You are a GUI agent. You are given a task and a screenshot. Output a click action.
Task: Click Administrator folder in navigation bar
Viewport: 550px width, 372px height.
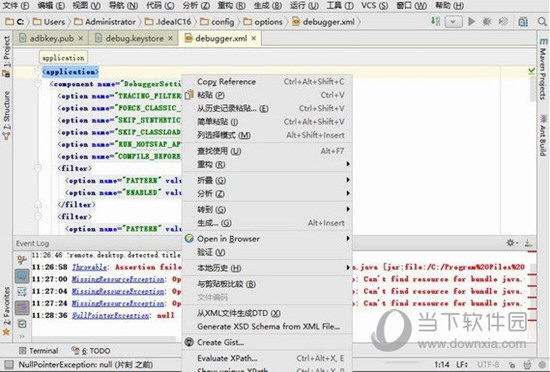(105, 22)
